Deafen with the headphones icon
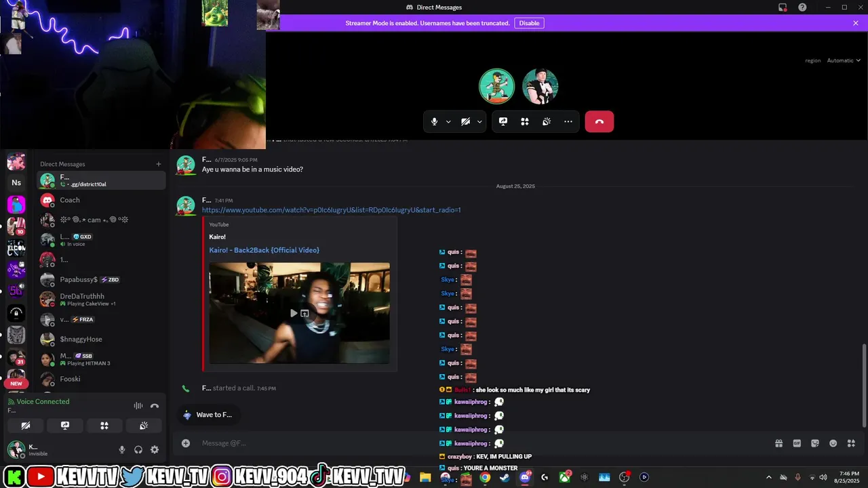 [x=138, y=449]
